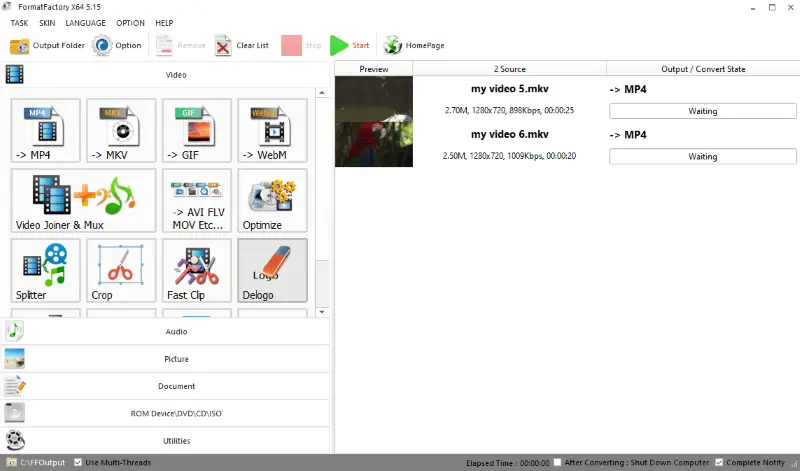This screenshot has width=800, height=471.
Task: Expand the Audio category panel
Action: (x=166, y=331)
